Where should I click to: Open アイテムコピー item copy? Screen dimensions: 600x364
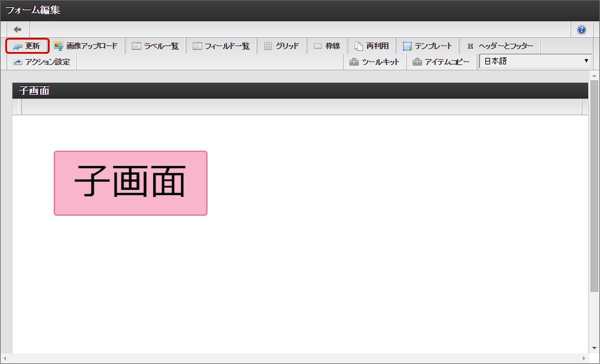(441, 62)
